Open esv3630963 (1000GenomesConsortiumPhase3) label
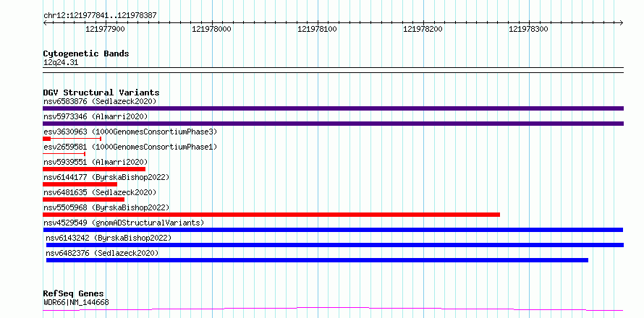The image size is (644, 318). click(x=130, y=132)
